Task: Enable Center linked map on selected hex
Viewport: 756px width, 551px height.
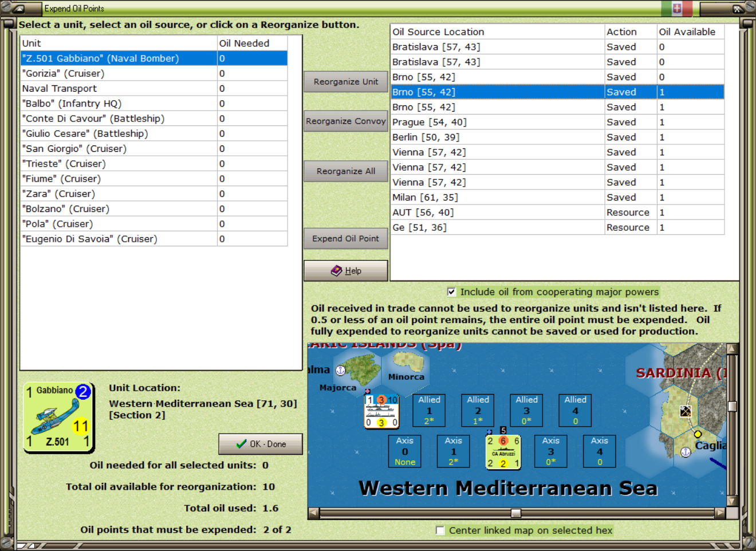Action: tap(440, 530)
